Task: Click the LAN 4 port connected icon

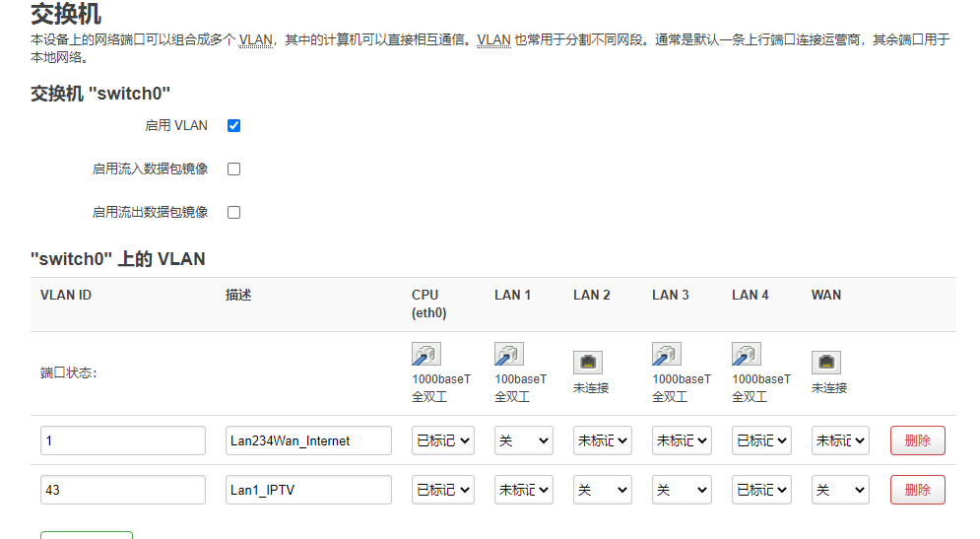Action: [x=747, y=354]
